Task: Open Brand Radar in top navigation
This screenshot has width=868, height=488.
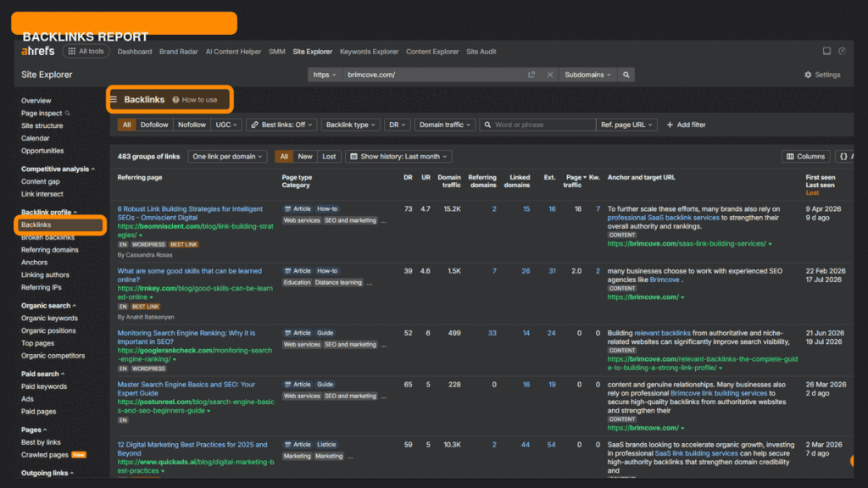Action: [x=178, y=52]
